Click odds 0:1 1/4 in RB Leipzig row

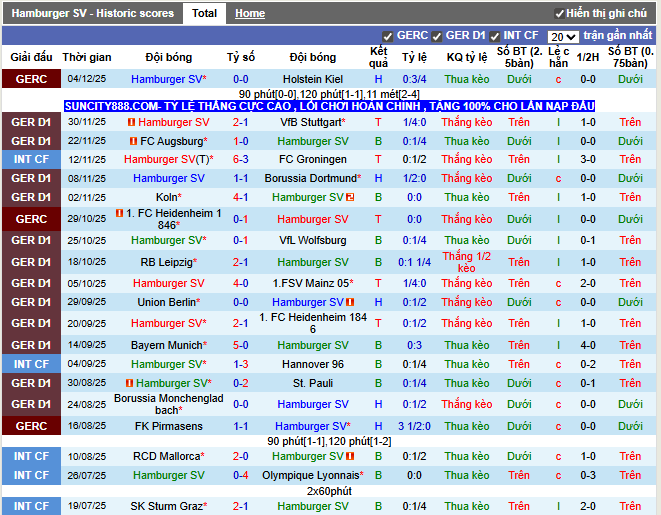(x=414, y=262)
